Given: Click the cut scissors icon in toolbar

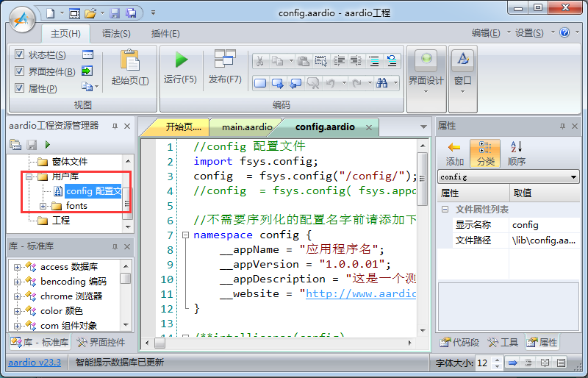Looking at the screenshot, I should pyautogui.click(x=260, y=61).
